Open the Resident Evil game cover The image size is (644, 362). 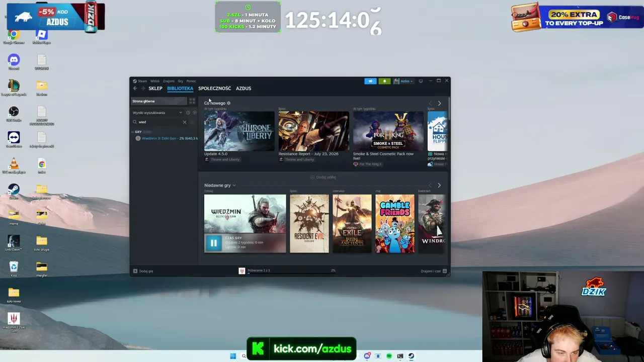click(309, 224)
